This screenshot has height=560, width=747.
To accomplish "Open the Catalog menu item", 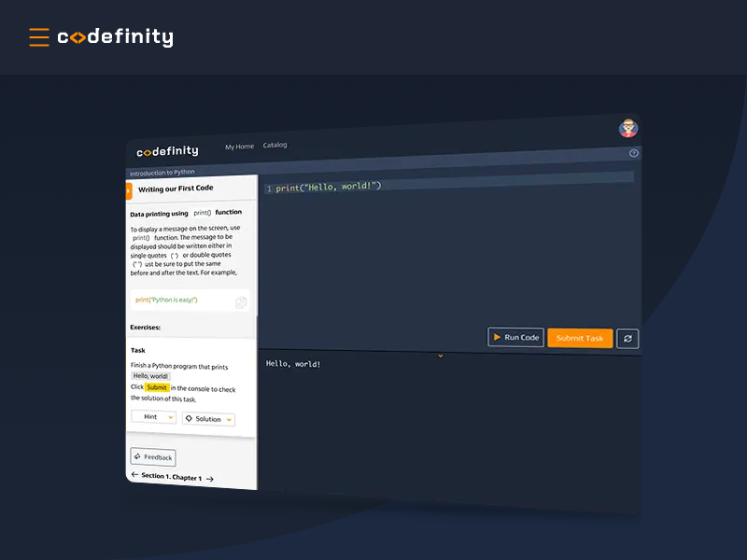I will pyautogui.click(x=275, y=145).
